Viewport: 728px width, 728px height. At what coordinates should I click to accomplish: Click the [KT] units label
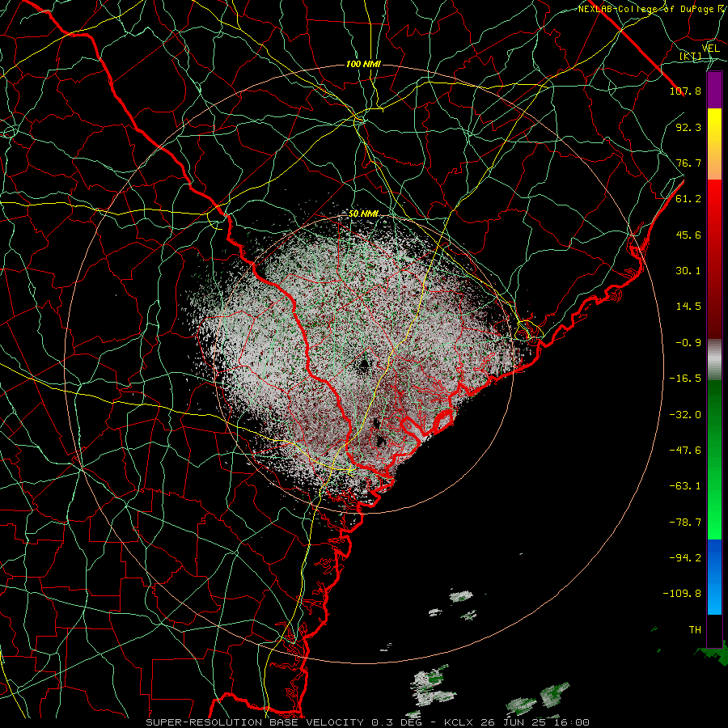[691, 56]
